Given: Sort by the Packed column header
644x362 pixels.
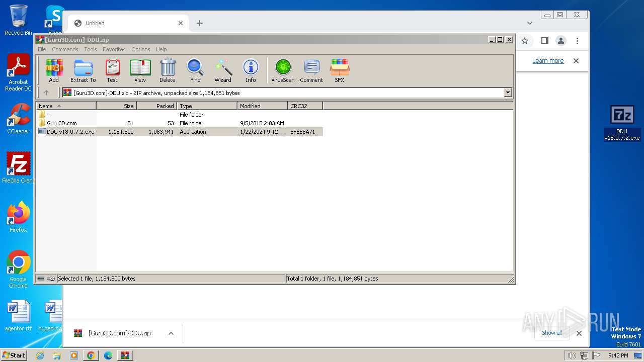Looking at the screenshot, I should click(156, 106).
